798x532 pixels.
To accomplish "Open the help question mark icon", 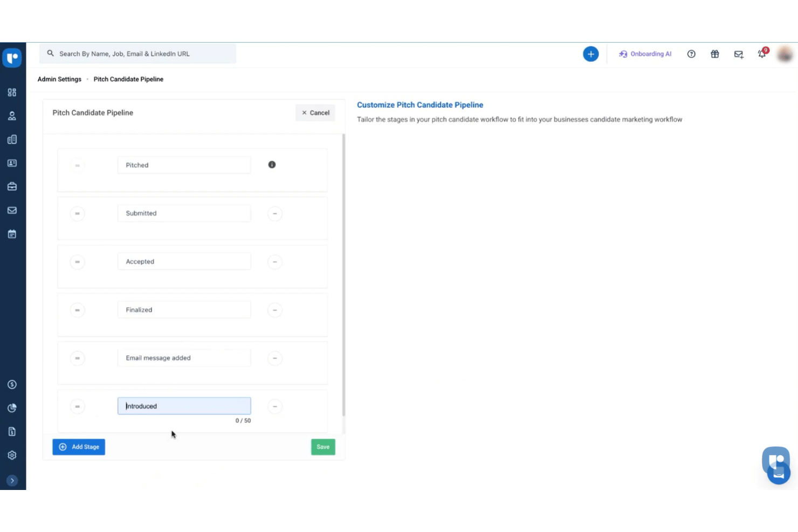I will 691,54.
